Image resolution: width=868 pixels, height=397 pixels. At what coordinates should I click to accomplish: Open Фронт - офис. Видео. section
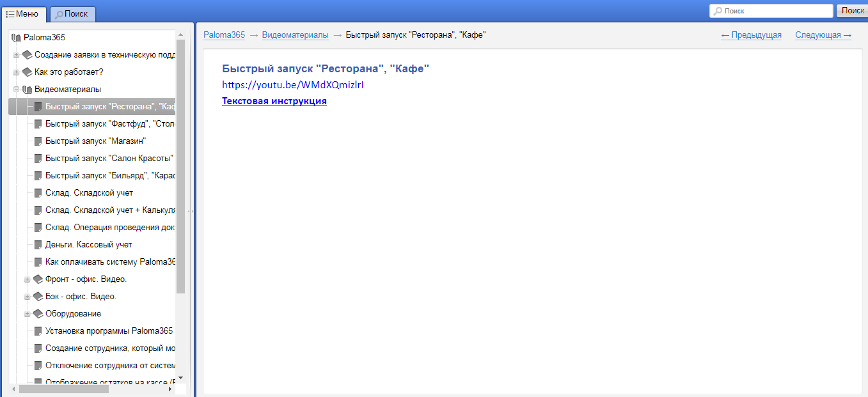coord(86,279)
